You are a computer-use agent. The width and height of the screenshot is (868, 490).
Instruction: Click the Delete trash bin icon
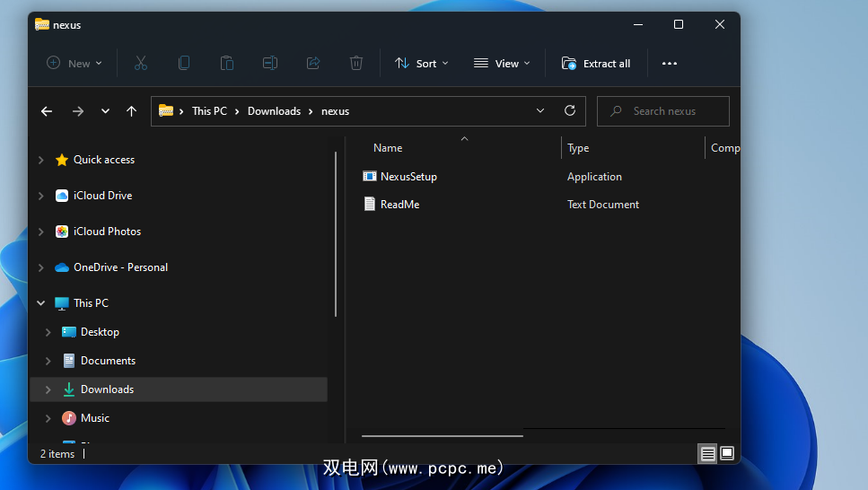click(x=356, y=63)
